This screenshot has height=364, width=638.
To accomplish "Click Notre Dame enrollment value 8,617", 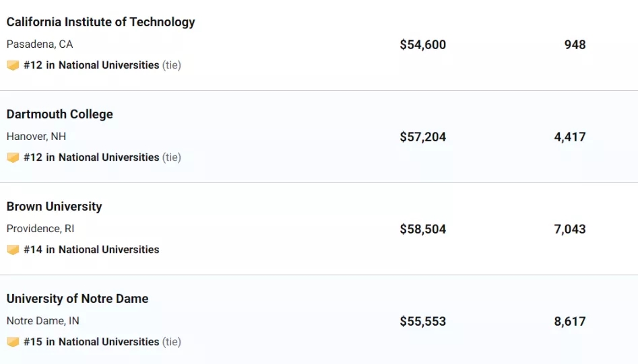I will click(x=570, y=322).
